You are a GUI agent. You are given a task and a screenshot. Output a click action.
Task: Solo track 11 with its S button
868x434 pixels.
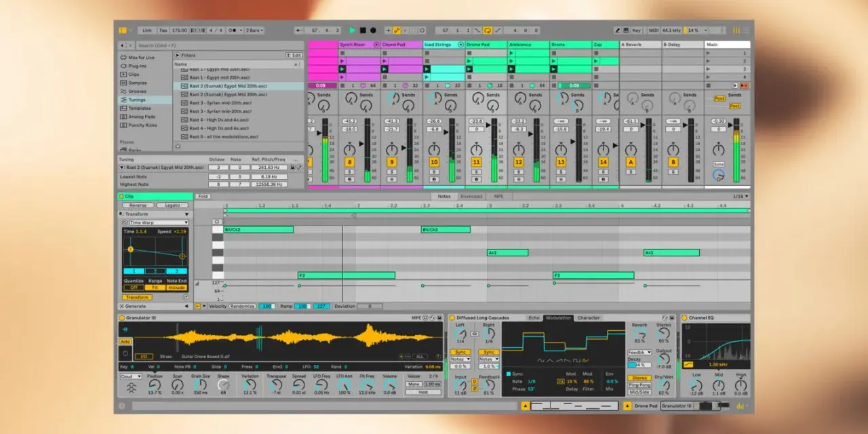(x=476, y=172)
